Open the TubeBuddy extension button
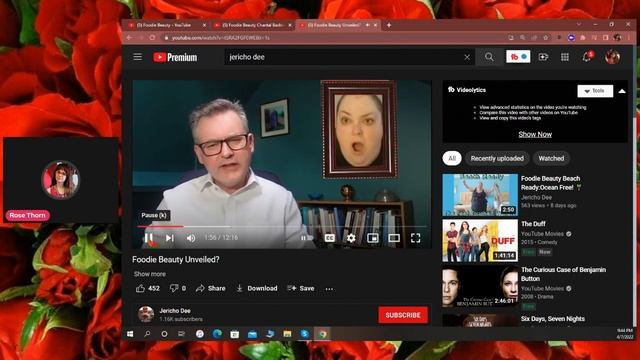Image resolution: width=640 pixels, height=360 pixels. 518,57
